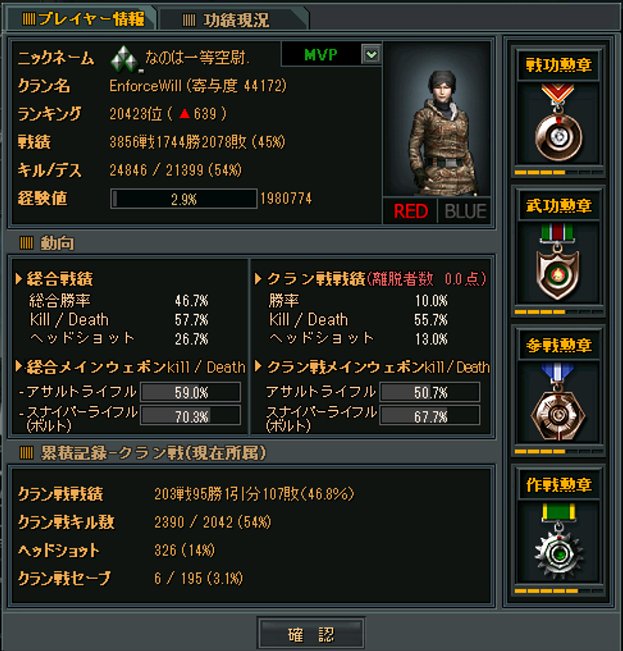Click the 戦功勲章 target medal icon
This screenshot has height=651, width=623.
pyautogui.click(x=558, y=123)
